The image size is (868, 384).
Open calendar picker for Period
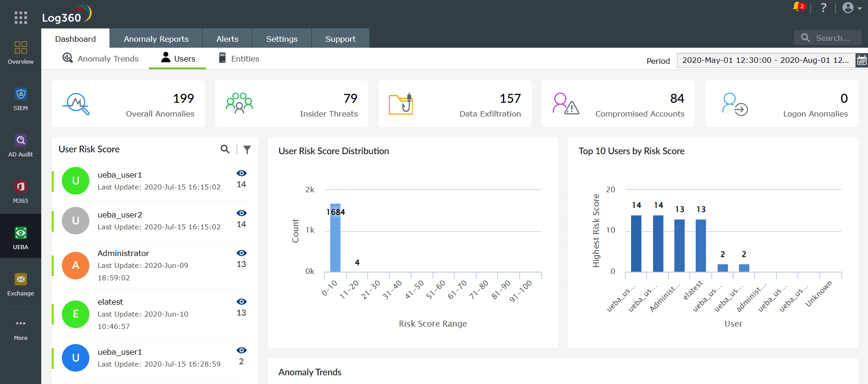coord(862,61)
